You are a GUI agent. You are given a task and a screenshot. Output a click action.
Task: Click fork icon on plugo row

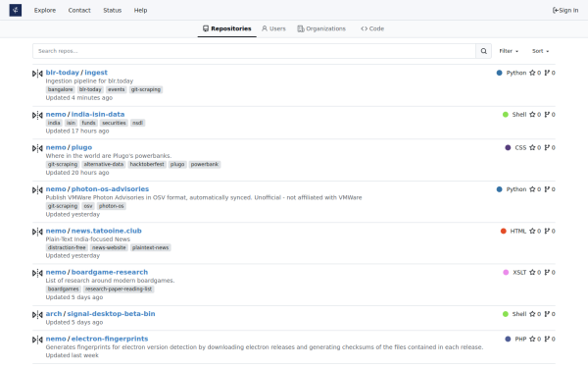(x=547, y=147)
